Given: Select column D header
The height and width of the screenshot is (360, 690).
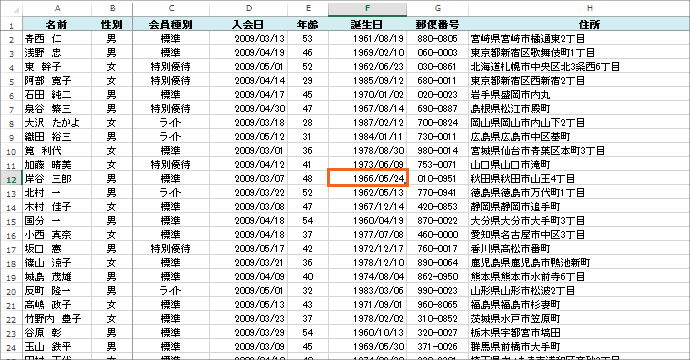Looking at the screenshot, I should tap(249, 8).
